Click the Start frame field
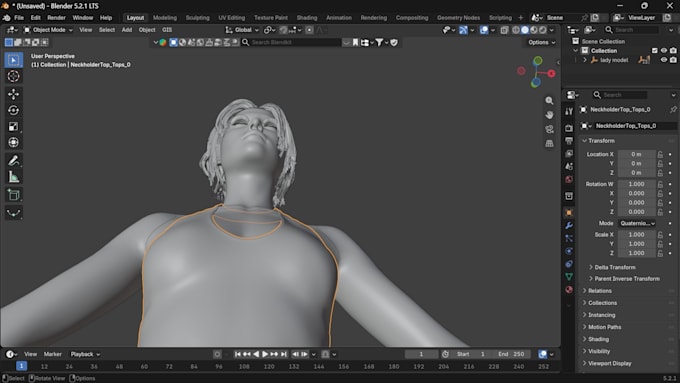The image size is (680, 383). (x=470, y=354)
